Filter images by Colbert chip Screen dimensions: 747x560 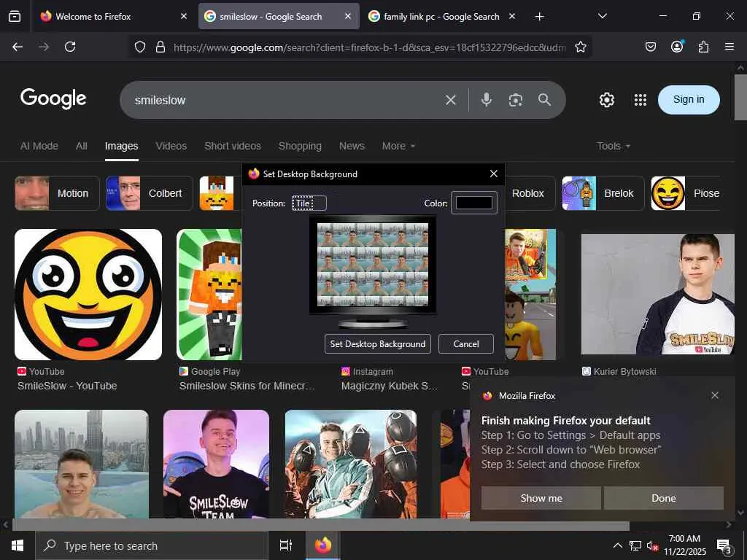[149, 193]
